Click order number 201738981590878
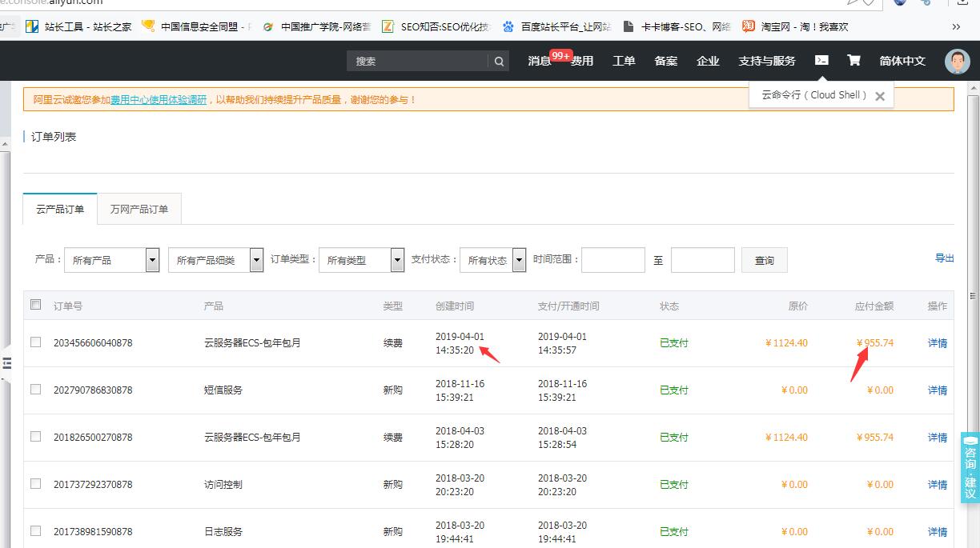This screenshot has width=980, height=548. (x=93, y=532)
